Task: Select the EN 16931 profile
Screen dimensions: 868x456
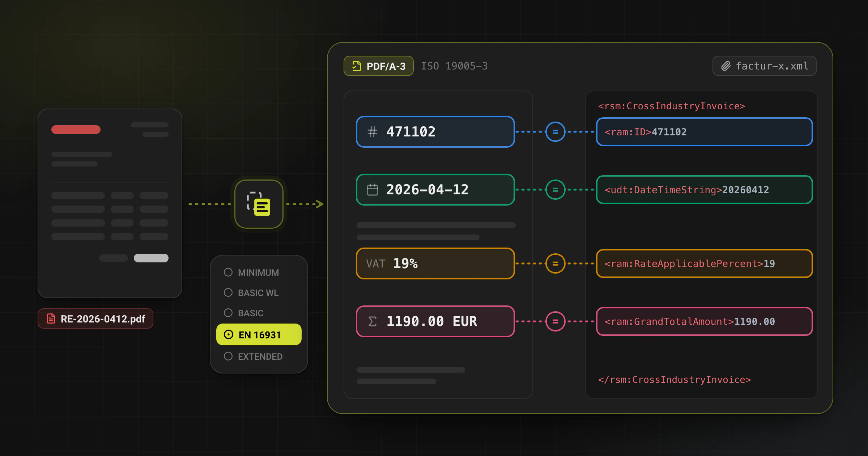Action: pos(259,334)
